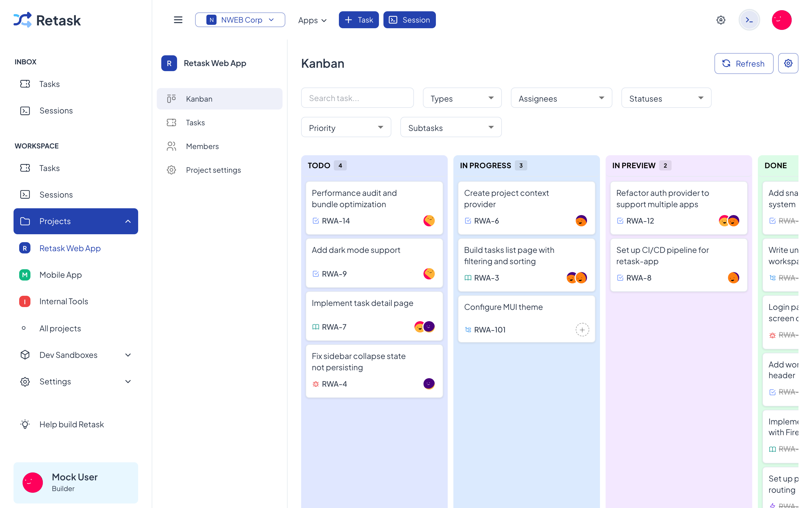Click the RWA-12 task ID

point(640,221)
